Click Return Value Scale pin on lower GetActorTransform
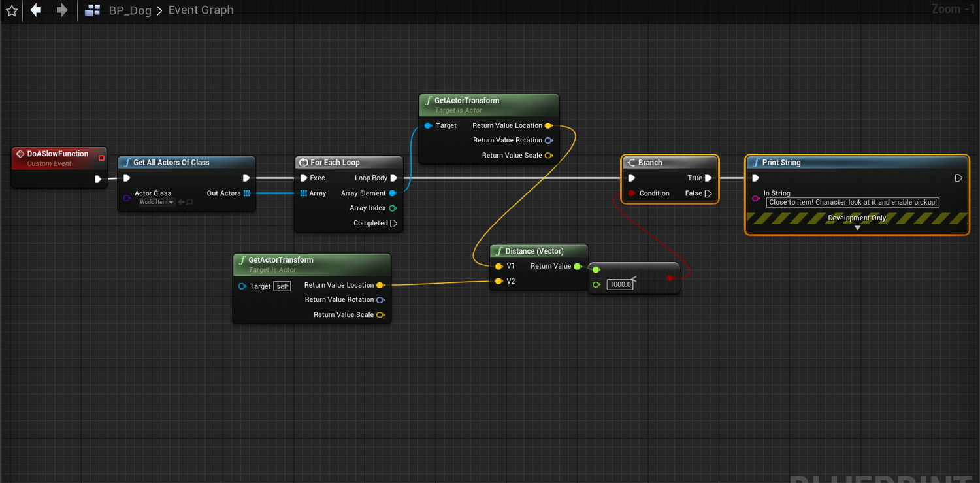 [x=380, y=314]
